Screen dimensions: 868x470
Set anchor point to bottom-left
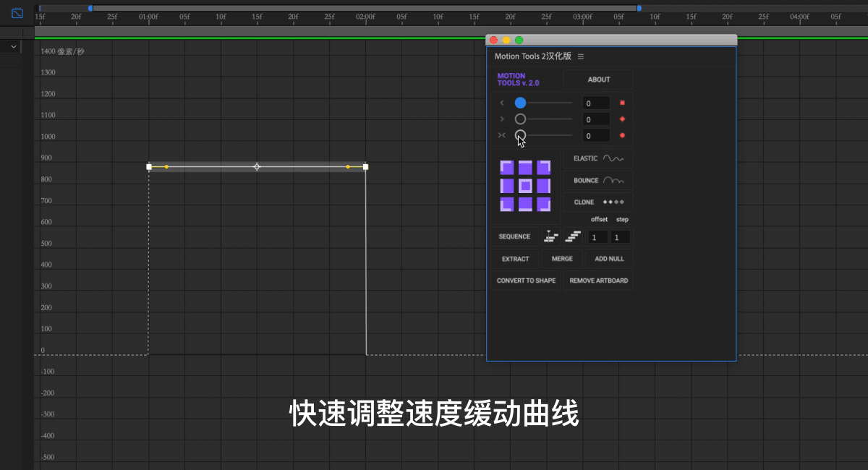point(507,204)
